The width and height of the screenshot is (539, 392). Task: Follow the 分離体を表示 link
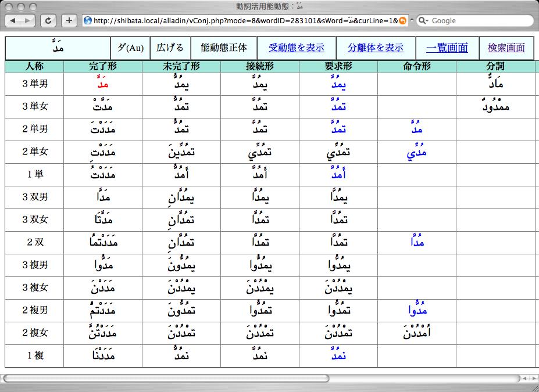point(376,48)
